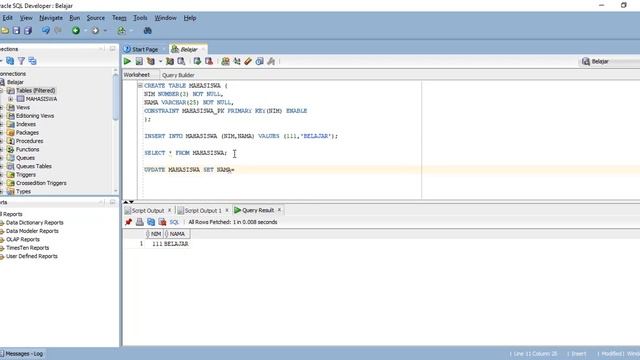Close the Query Result tab
This screenshot has width=640, height=360.
(x=279, y=210)
